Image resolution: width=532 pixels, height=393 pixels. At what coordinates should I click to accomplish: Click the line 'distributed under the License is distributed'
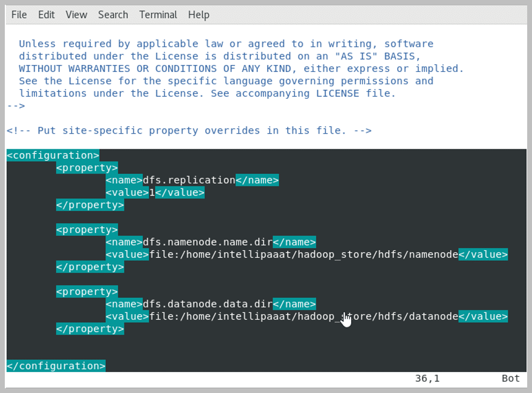pyautogui.click(x=220, y=56)
